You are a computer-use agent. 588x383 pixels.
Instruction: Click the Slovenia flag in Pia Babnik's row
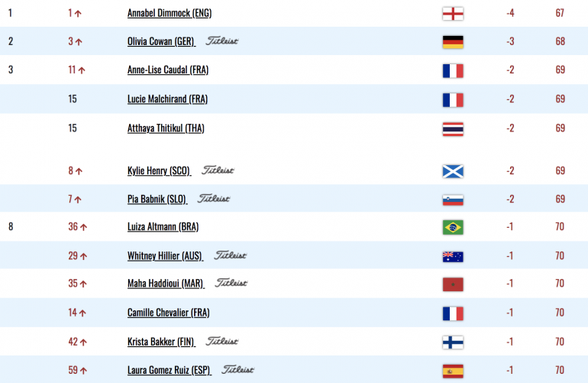(x=453, y=200)
